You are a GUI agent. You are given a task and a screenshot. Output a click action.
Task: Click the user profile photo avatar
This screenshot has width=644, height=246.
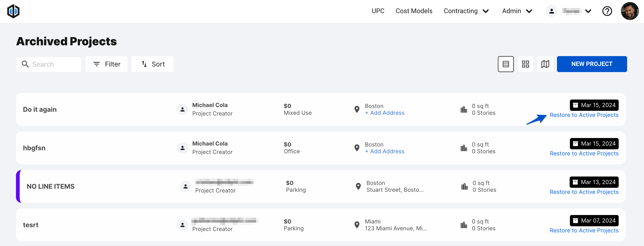629,11
